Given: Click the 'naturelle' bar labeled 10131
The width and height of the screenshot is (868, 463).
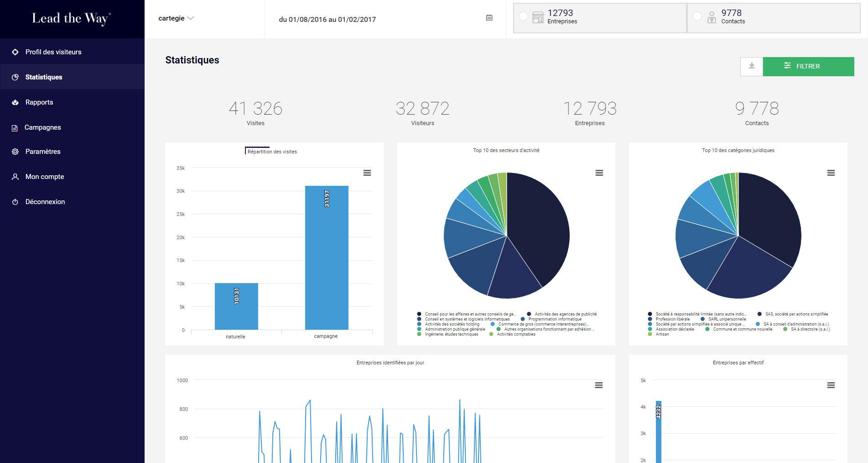Looking at the screenshot, I should tap(236, 306).
